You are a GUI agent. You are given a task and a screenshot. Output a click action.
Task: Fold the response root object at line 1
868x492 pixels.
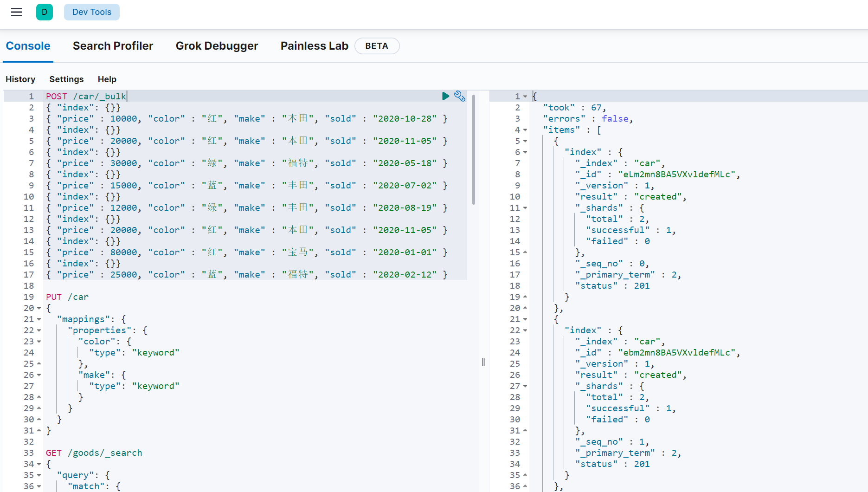pos(525,97)
